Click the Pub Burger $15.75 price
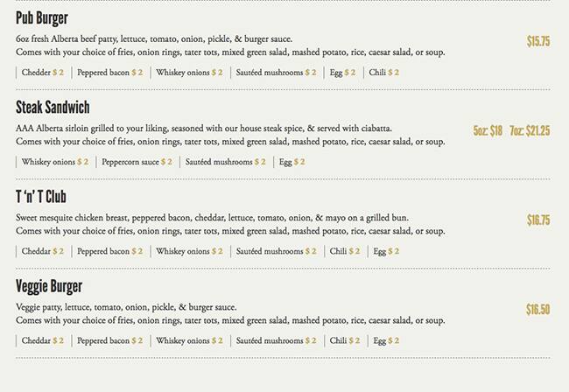The width and height of the screenshot is (569, 392). point(537,41)
